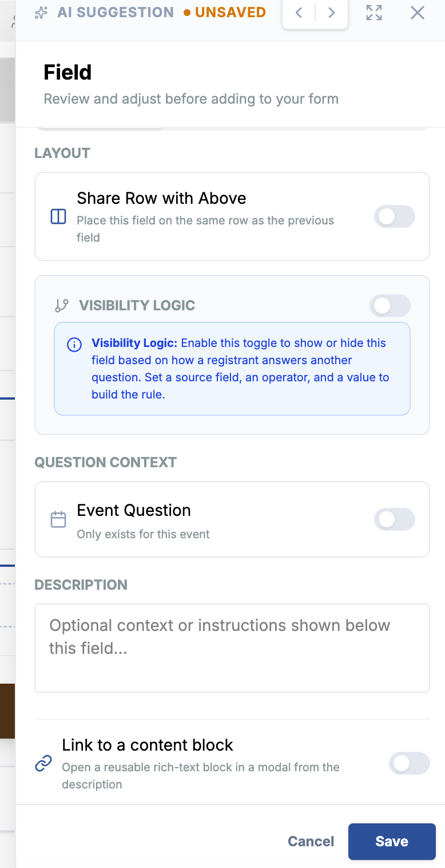Click the Share Row columns icon
This screenshot has width=445, height=868.
coord(58,216)
